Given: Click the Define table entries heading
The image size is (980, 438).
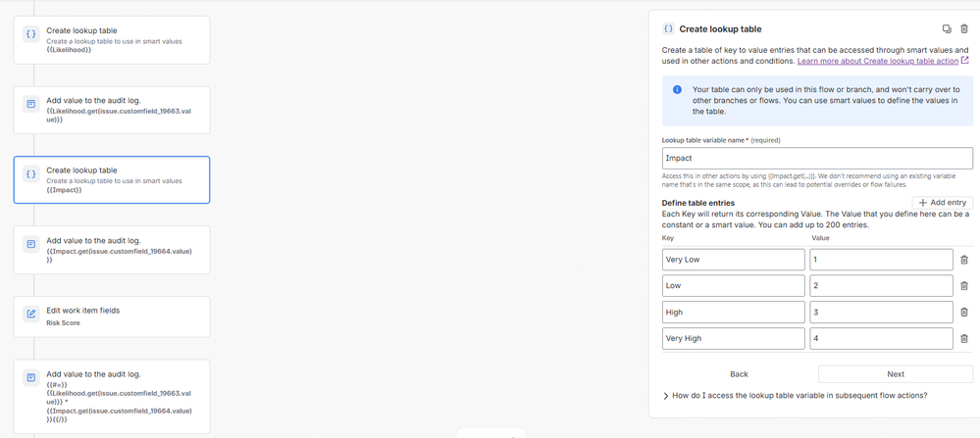Looking at the screenshot, I should (x=698, y=203).
